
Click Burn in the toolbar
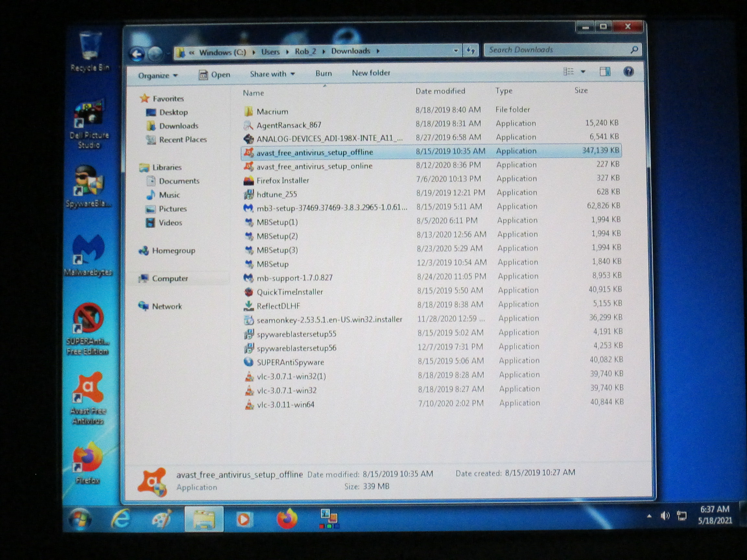(324, 73)
